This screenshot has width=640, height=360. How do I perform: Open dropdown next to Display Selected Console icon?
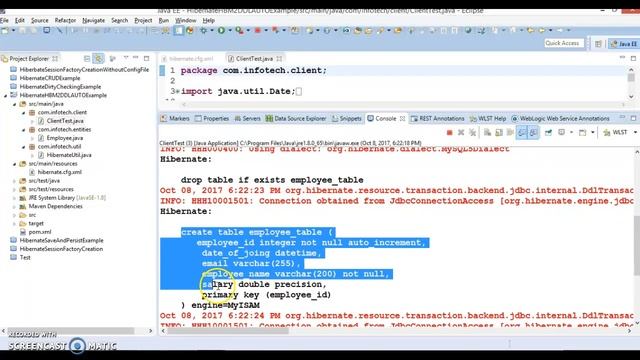[571, 132]
